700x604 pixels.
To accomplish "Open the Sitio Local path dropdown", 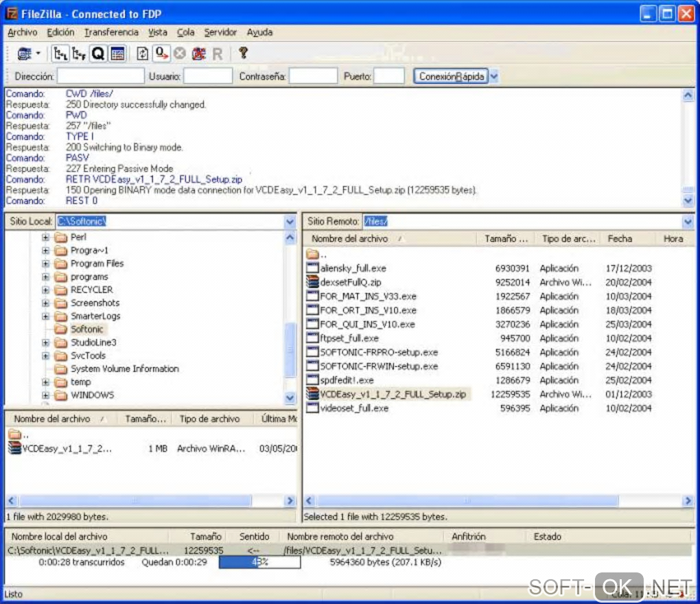I will pos(290,222).
